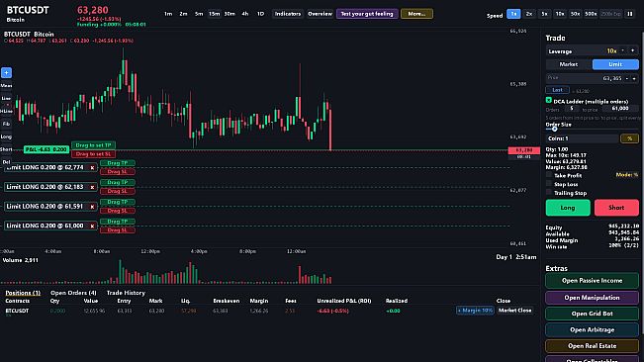Viewport: 644px width, 362px height.
Task: Click the Drag to set TP position tag
Action: [93, 145]
